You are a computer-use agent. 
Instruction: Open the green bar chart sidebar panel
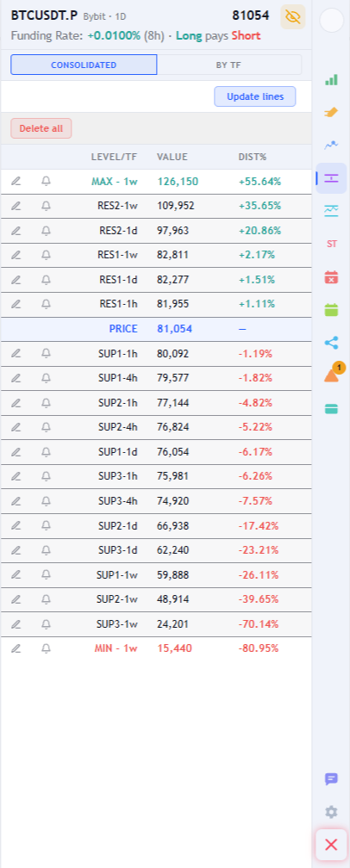click(x=331, y=80)
